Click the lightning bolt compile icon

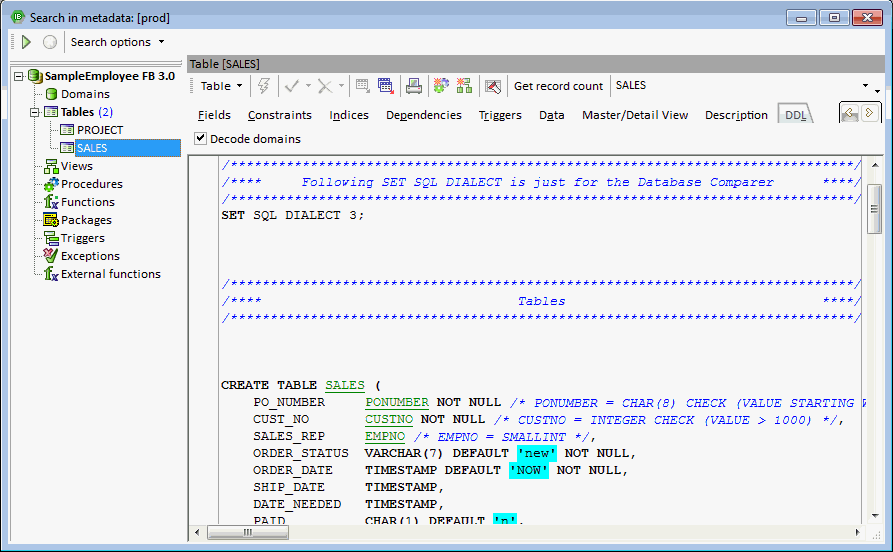[x=264, y=86]
